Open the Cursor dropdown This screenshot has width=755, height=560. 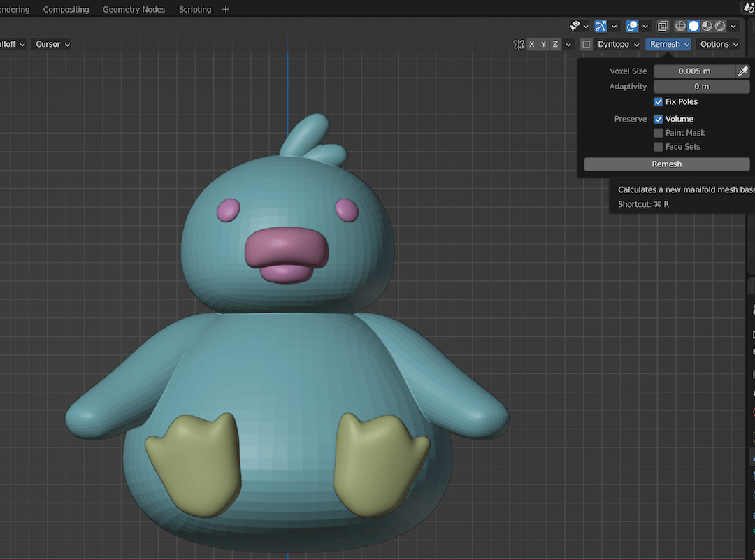pos(51,44)
